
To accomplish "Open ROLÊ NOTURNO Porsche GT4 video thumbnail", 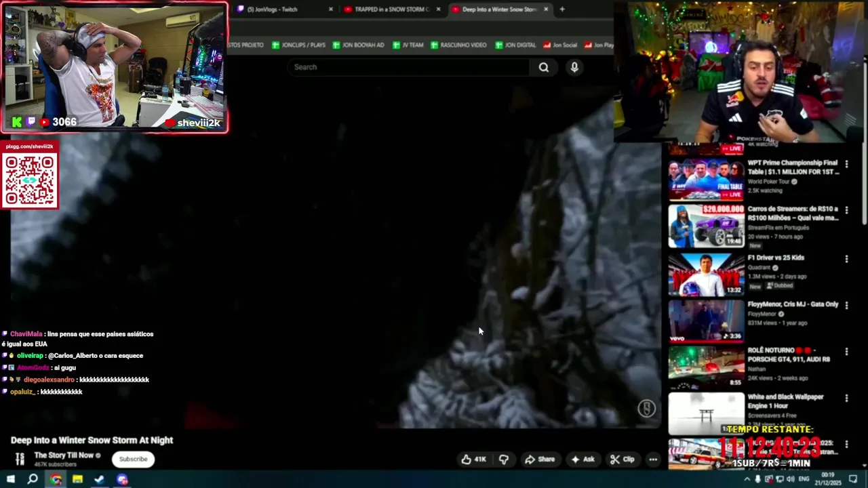I will (x=706, y=367).
